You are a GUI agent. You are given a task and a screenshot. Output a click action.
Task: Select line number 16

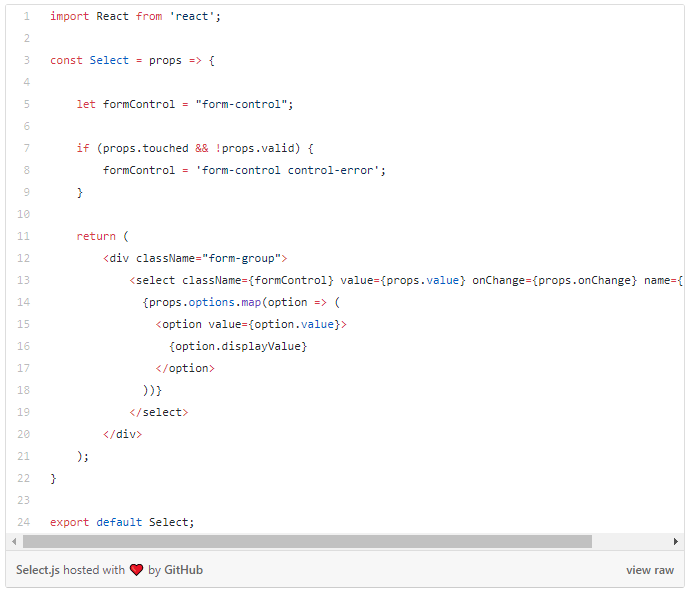coord(24,346)
